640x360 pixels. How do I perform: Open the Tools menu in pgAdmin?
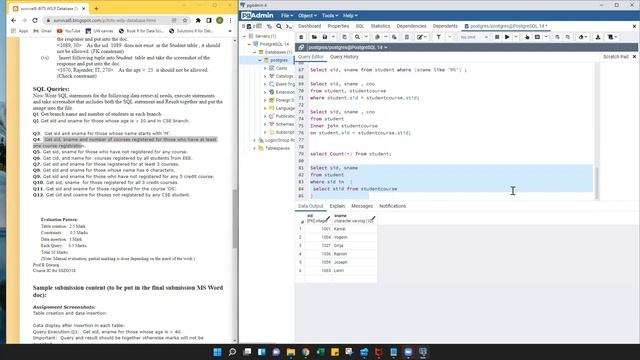tap(330, 16)
